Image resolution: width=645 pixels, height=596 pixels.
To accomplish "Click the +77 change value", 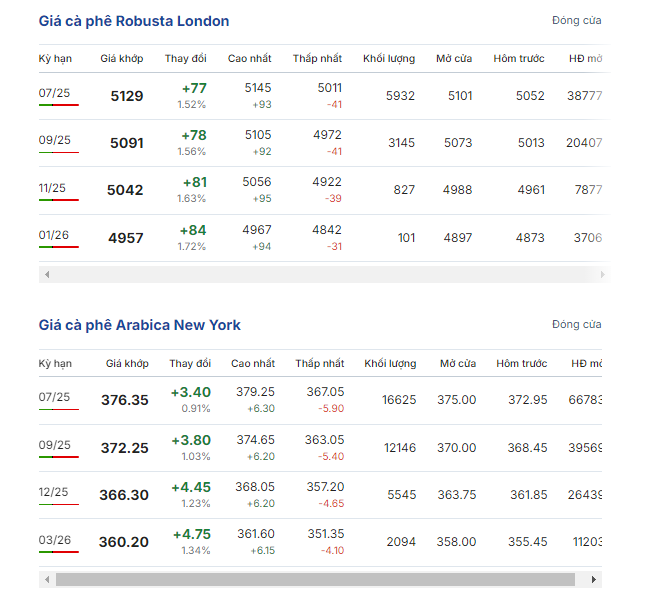I will pyautogui.click(x=194, y=88).
